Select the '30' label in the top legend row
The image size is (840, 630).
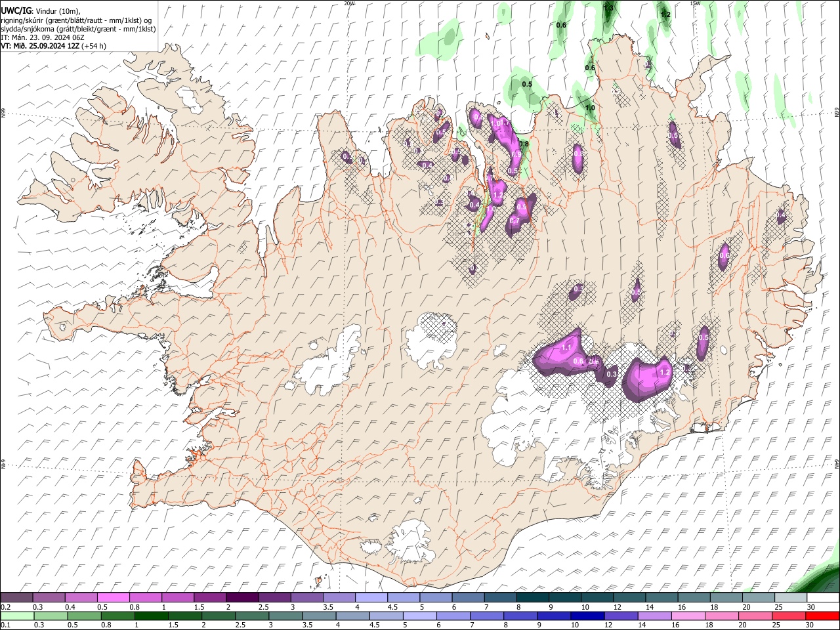click(810, 607)
